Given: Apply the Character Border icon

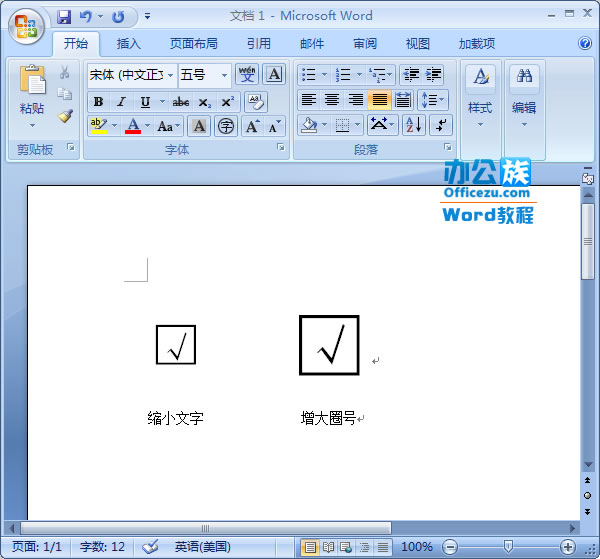Looking at the screenshot, I should click(274, 74).
